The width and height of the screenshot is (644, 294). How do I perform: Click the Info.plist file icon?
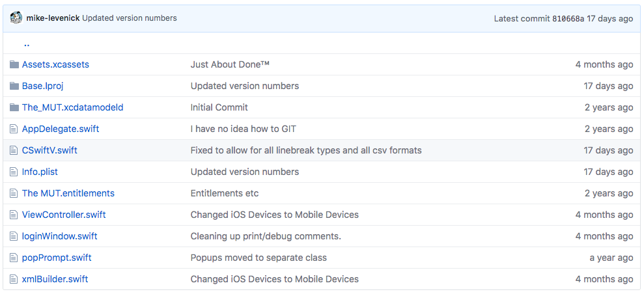click(14, 172)
